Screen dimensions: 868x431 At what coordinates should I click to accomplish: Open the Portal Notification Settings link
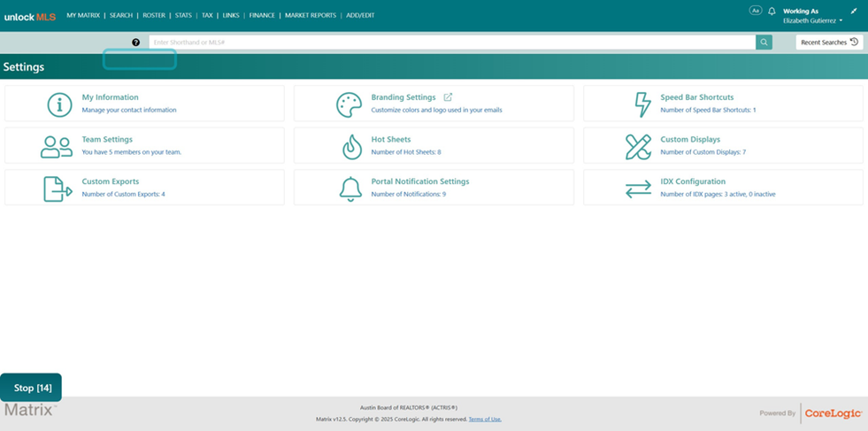(x=420, y=181)
